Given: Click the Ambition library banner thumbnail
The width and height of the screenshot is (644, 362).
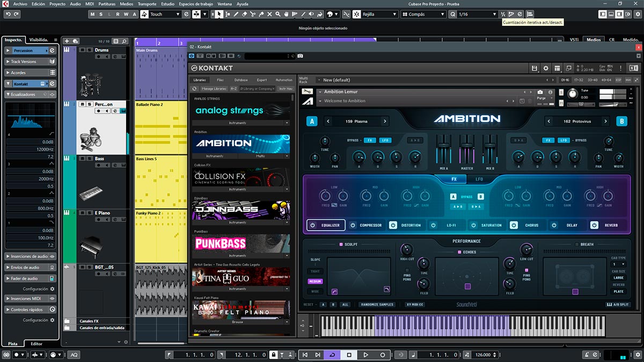Looking at the screenshot, I should point(241,143).
